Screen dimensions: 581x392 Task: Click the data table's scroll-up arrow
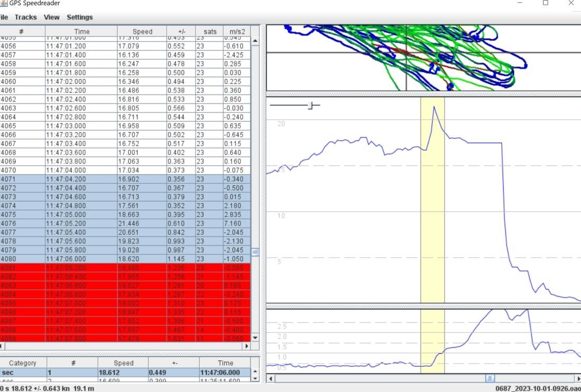[x=256, y=41]
